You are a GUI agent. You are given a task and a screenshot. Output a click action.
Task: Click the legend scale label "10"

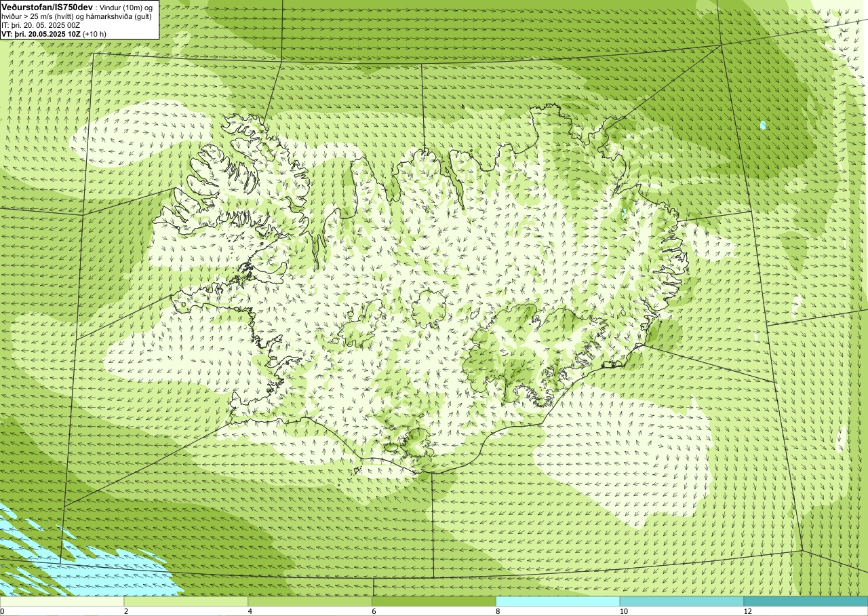(x=623, y=611)
